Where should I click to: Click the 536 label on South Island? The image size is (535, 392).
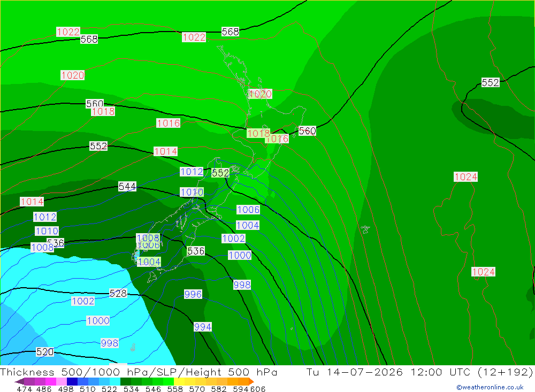[x=196, y=251]
